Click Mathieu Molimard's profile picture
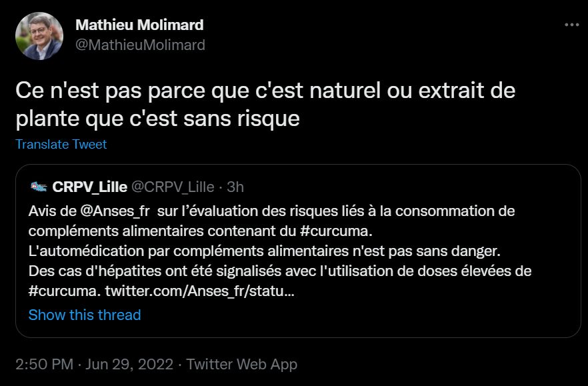The image size is (588, 386). (x=39, y=36)
